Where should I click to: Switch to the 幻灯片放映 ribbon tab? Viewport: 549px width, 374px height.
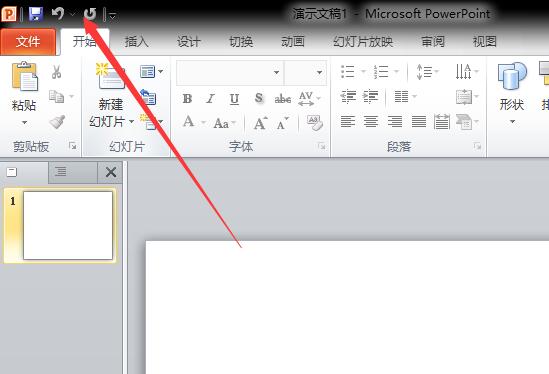coord(363,42)
